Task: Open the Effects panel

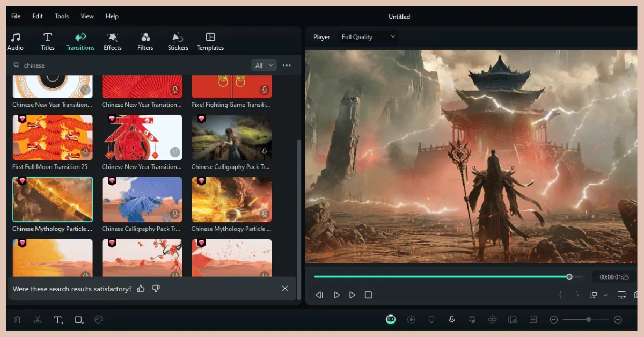Action: click(x=113, y=41)
